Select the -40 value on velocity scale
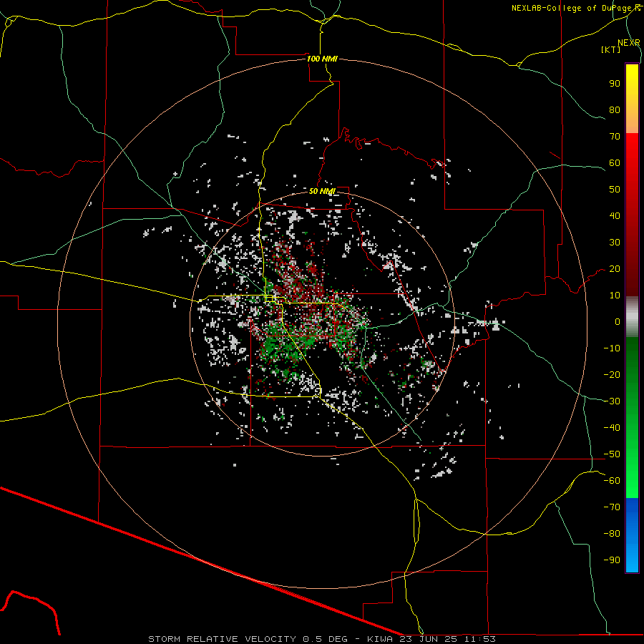Screen dimensions: 644x644 (612, 428)
